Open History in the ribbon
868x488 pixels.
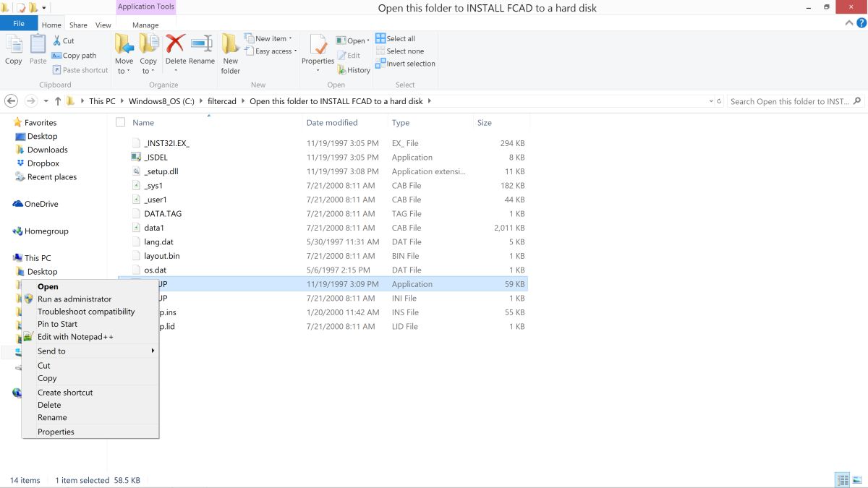pos(354,70)
